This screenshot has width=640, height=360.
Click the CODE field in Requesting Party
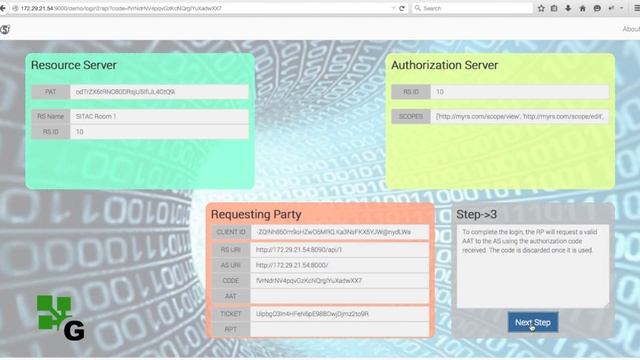(340, 281)
